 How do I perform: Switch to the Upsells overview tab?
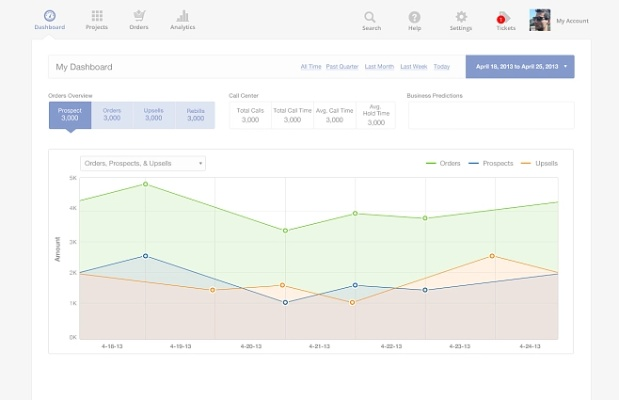tap(153, 114)
